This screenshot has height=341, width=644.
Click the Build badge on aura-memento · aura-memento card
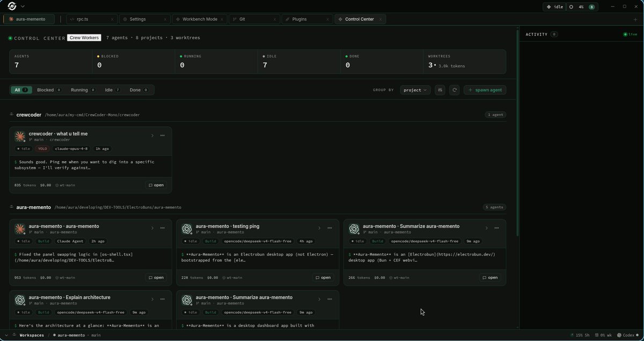pyautogui.click(x=43, y=241)
